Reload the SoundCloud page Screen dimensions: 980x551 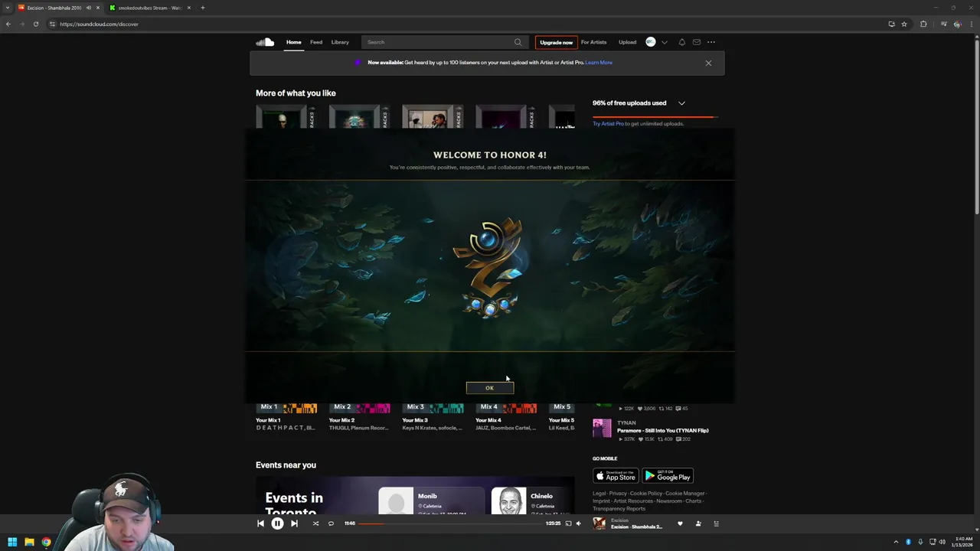pyautogui.click(x=35, y=24)
